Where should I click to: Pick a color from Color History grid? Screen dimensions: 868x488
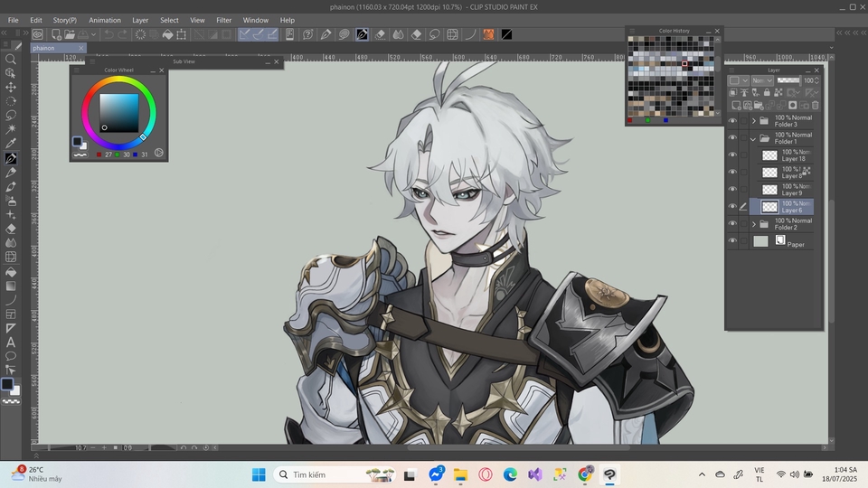coord(670,76)
